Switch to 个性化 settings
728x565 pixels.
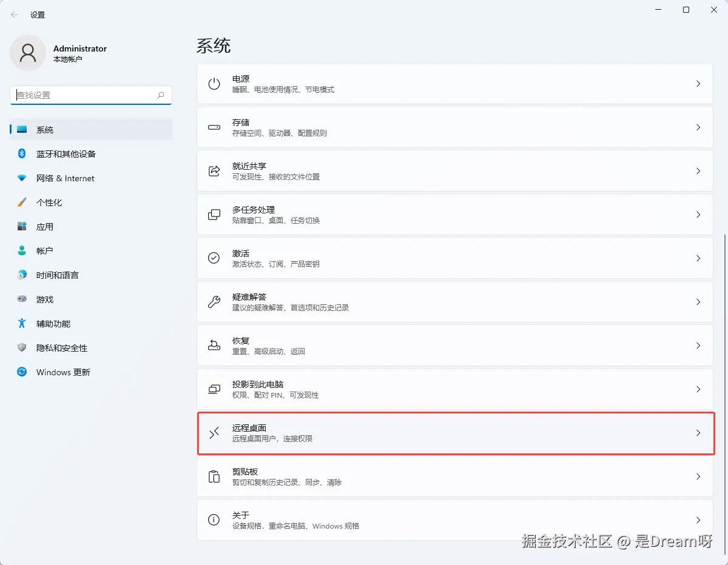[91, 202]
